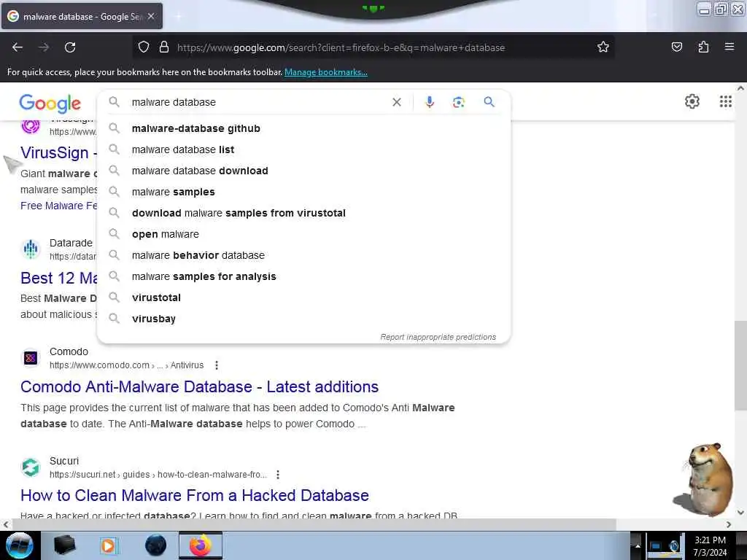Select download malware samples from virustotal

[304, 213]
